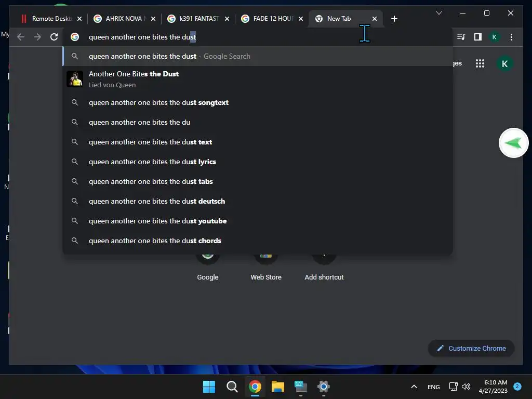Close the New Tab tab
532x399 pixels.
pyautogui.click(x=374, y=19)
